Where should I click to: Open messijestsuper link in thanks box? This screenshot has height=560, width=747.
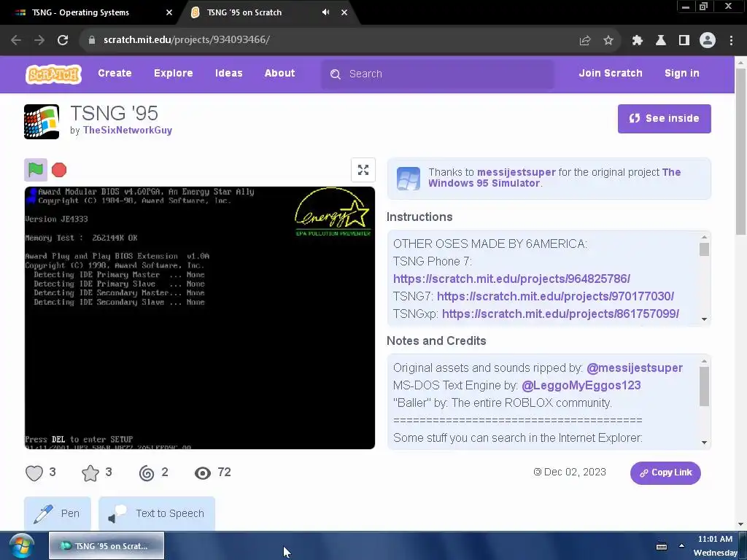(516, 172)
